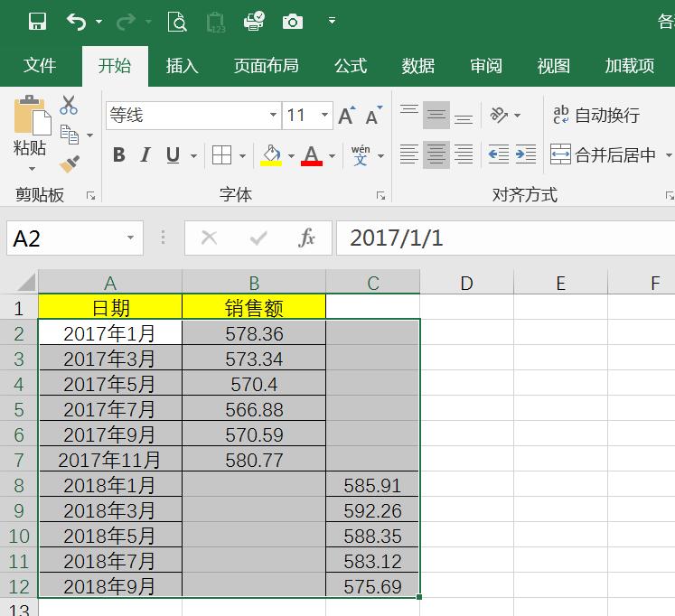Open fill color palette dropdown arrow
Viewport: 675px width, 616px height.
[292, 155]
